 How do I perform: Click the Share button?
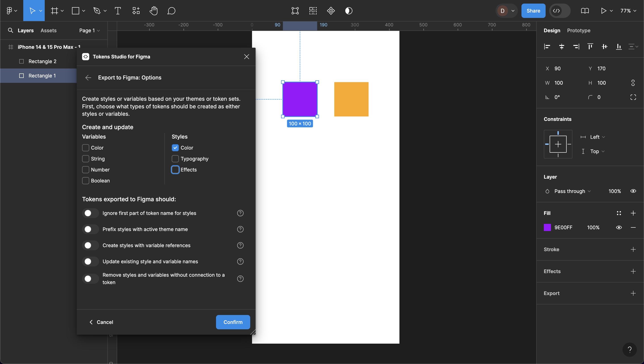pyautogui.click(x=533, y=11)
